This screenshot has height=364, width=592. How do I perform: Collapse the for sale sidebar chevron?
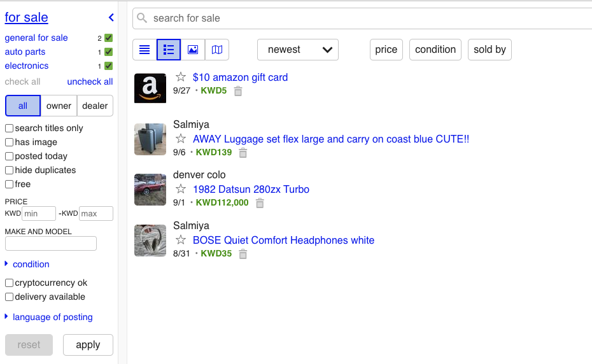pyautogui.click(x=111, y=18)
